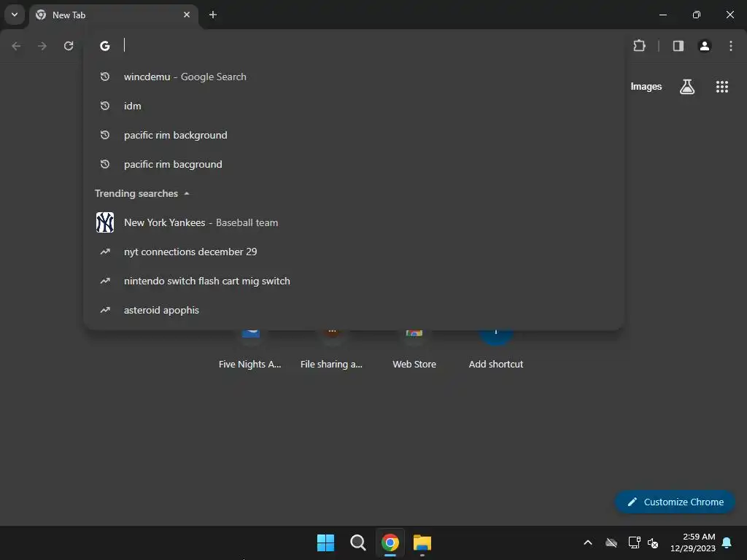Open Chrome three-dot menu

click(731, 46)
